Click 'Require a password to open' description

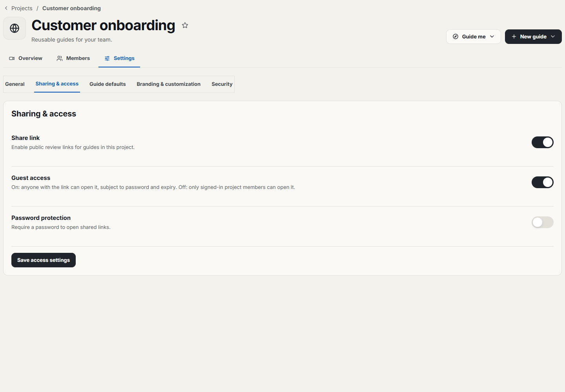click(x=61, y=227)
